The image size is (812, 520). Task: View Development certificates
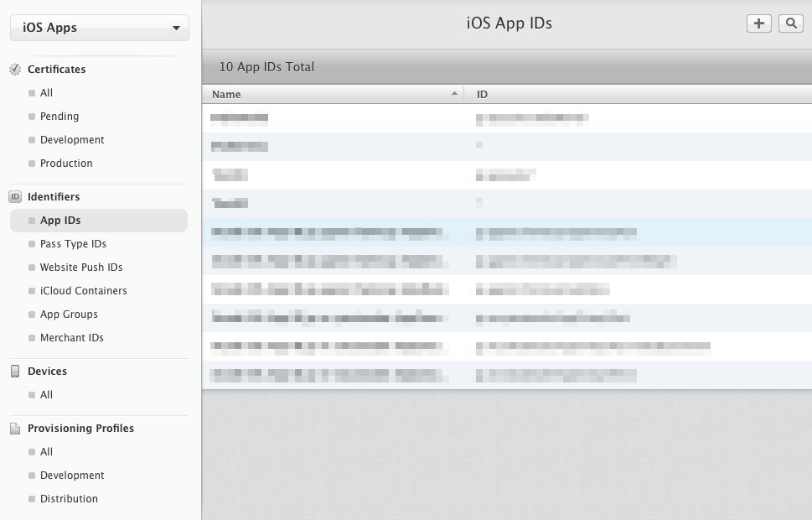click(x=72, y=139)
